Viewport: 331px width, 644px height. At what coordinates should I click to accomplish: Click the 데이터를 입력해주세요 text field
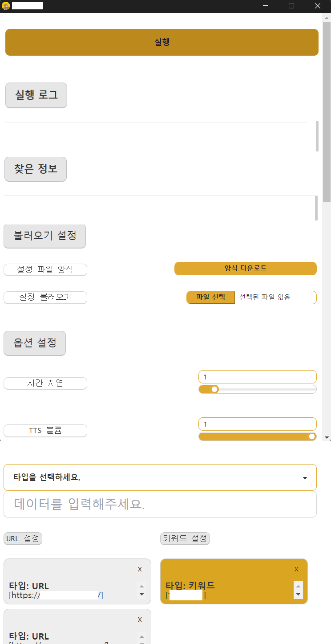160,504
